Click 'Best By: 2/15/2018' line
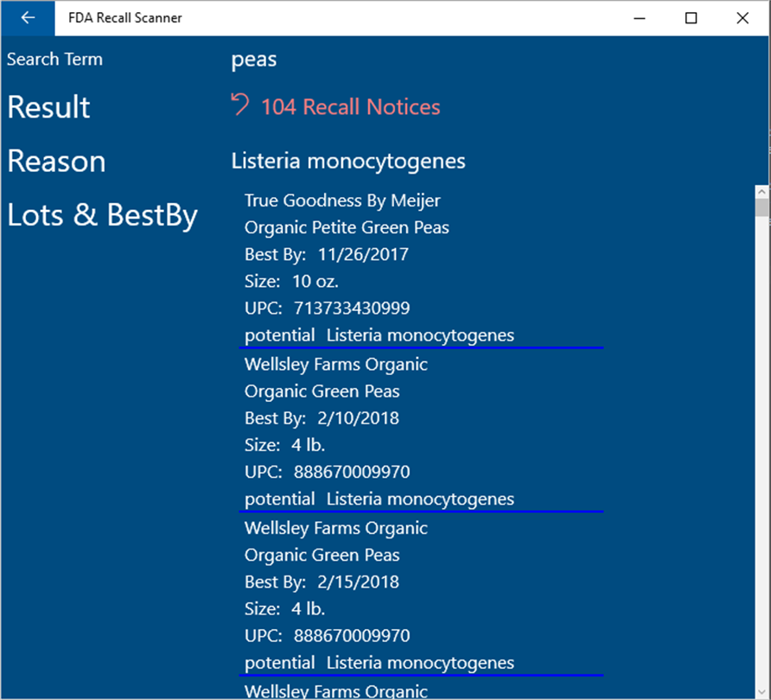The width and height of the screenshot is (771, 700). [322, 582]
